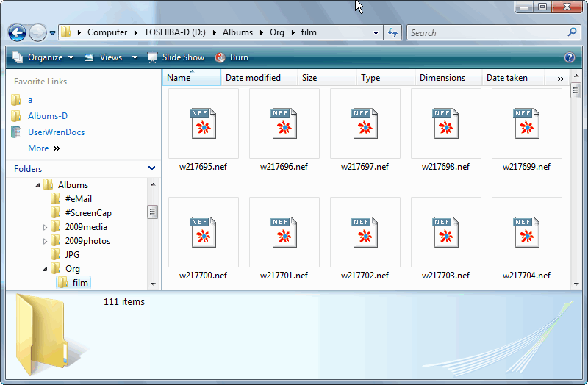Image resolution: width=588 pixels, height=385 pixels.
Task: Click the folder icon in the address bar
Action: tap(66, 32)
